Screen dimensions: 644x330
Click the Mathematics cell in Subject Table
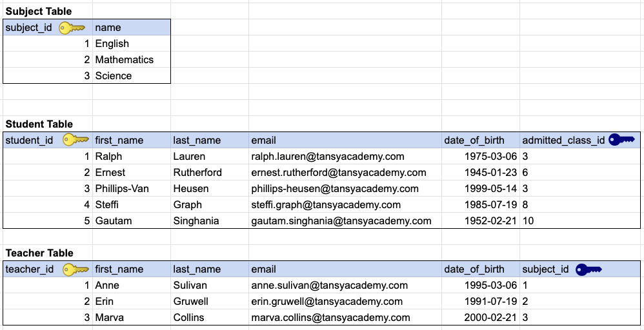click(132, 59)
